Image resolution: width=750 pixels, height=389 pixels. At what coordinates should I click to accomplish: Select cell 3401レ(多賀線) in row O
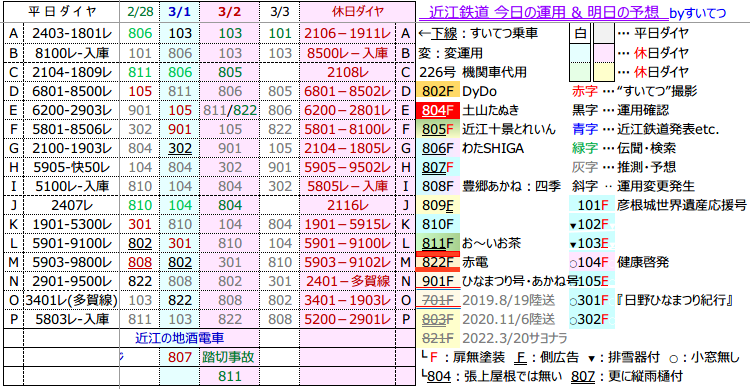(x=72, y=300)
